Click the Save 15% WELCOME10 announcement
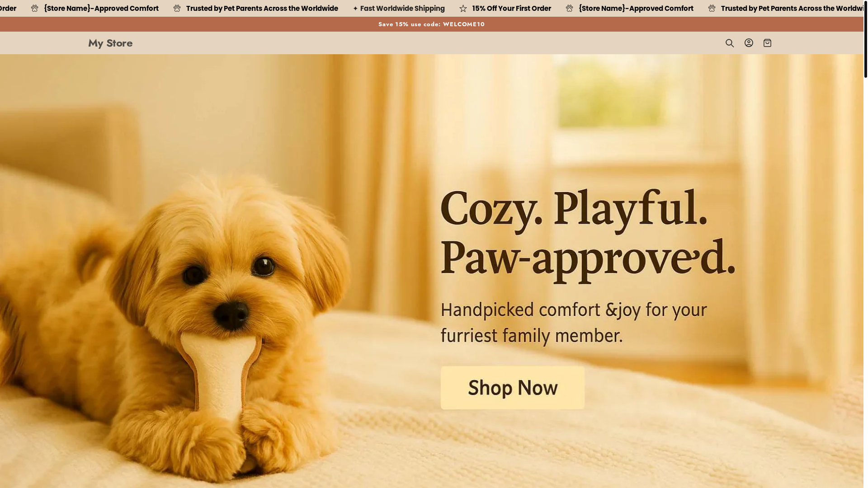 [431, 24]
